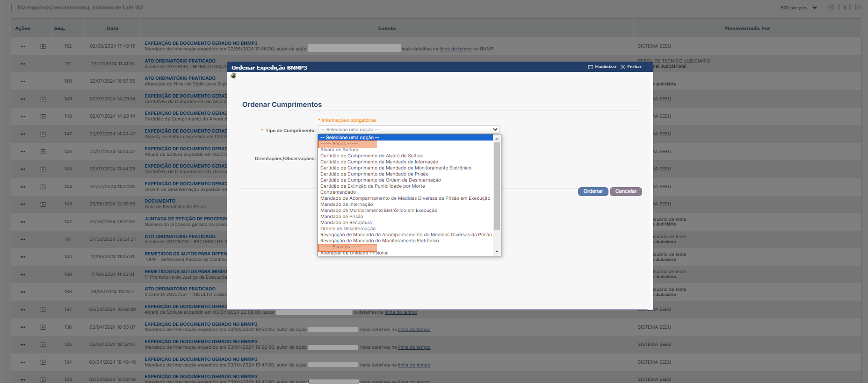Maximize the Ordenar Expedição BNMP3 dialog
868x384 pixels.
click(x=602, y=67)
